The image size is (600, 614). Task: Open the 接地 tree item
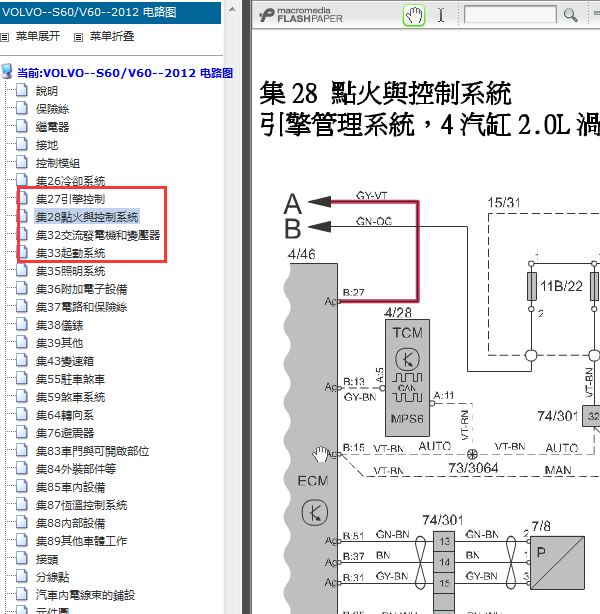(x=47, y=145)
